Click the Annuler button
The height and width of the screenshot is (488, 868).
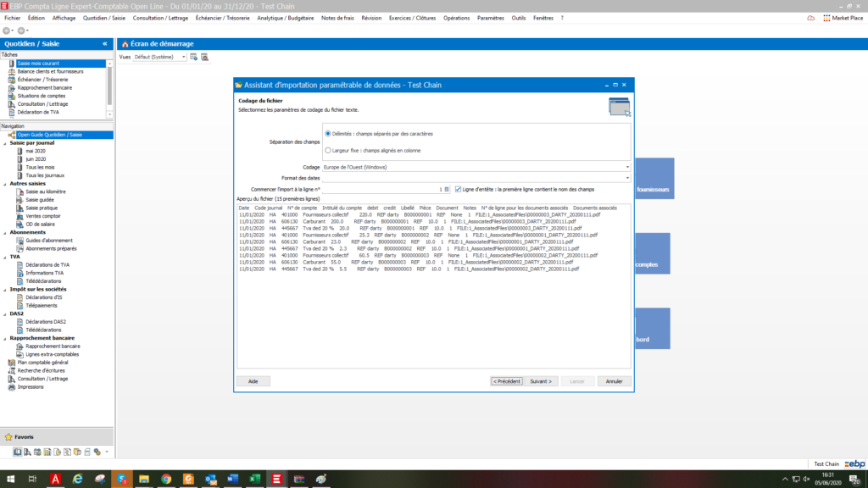coord(614,381)
